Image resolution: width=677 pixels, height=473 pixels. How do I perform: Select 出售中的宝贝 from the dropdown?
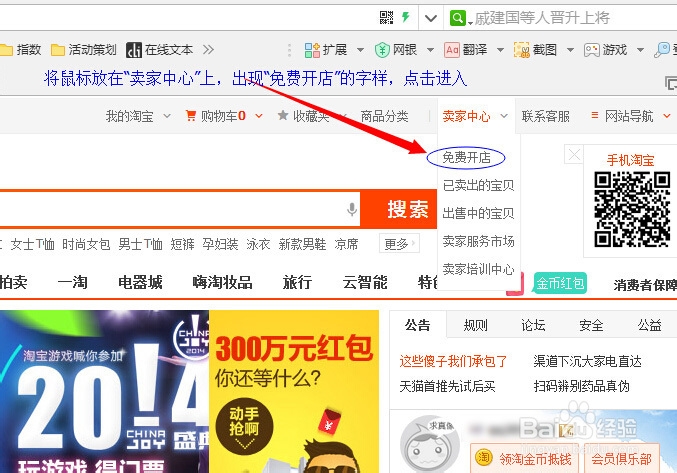[x=478, y=213]
